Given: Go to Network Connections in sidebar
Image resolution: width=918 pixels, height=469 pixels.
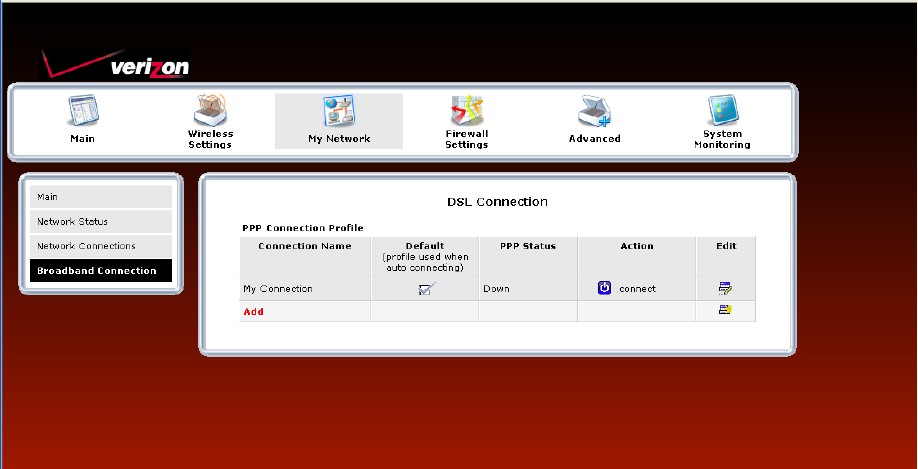Looking at the screenshot, I should [100, 246].
